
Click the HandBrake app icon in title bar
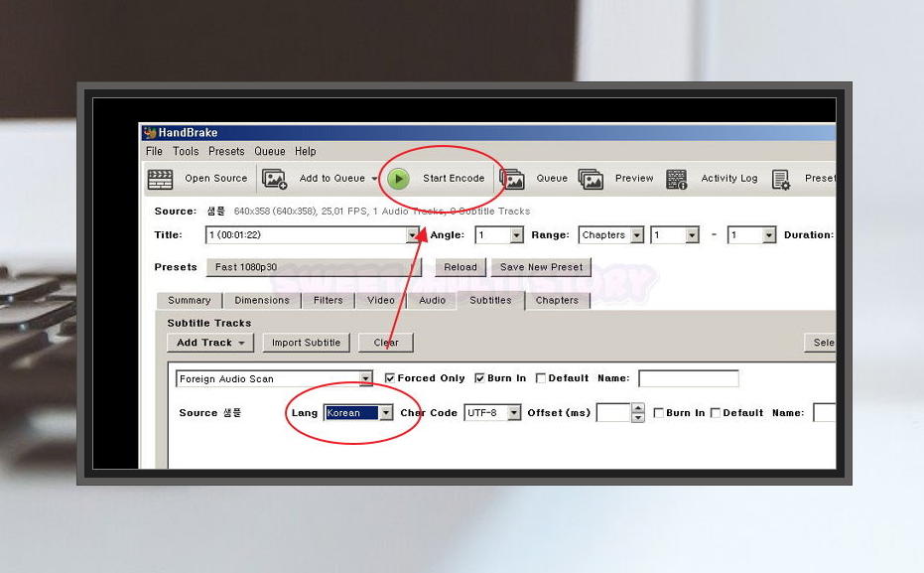(x=150, y=133)
